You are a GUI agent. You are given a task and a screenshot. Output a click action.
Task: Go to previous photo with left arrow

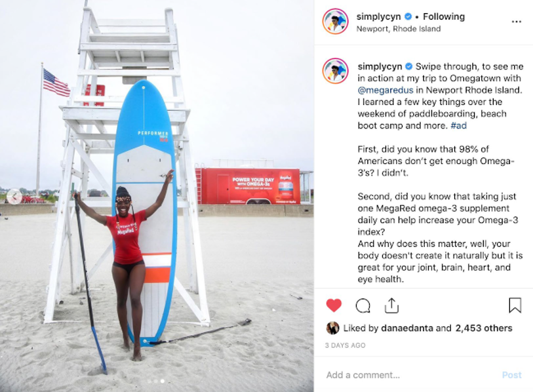14,196
